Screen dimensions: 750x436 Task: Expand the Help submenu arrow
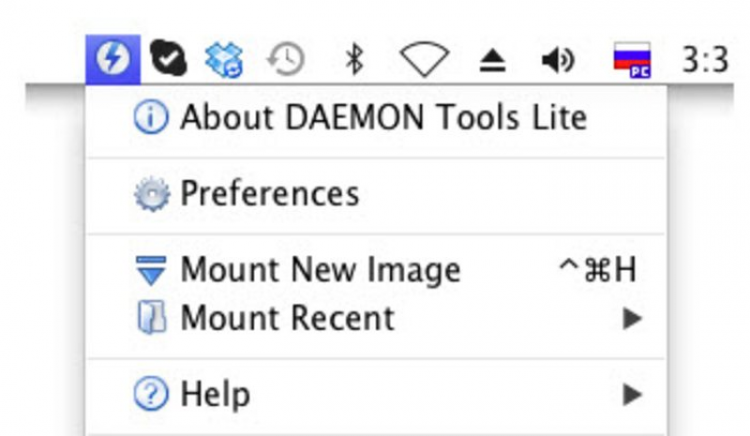pos(630,394)
